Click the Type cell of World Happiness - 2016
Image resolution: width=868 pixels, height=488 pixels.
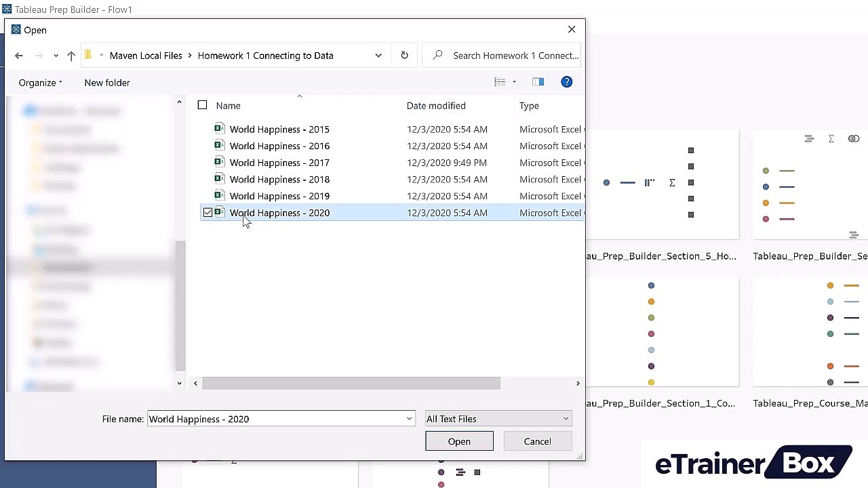(551, 146)
